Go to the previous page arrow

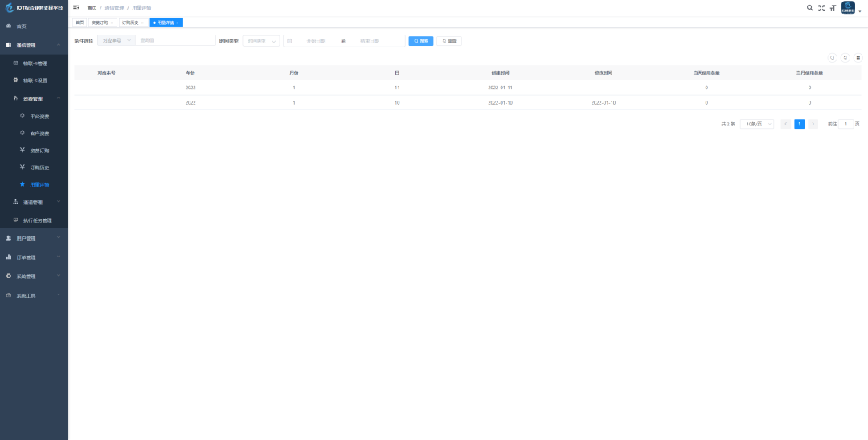(785, 124)
